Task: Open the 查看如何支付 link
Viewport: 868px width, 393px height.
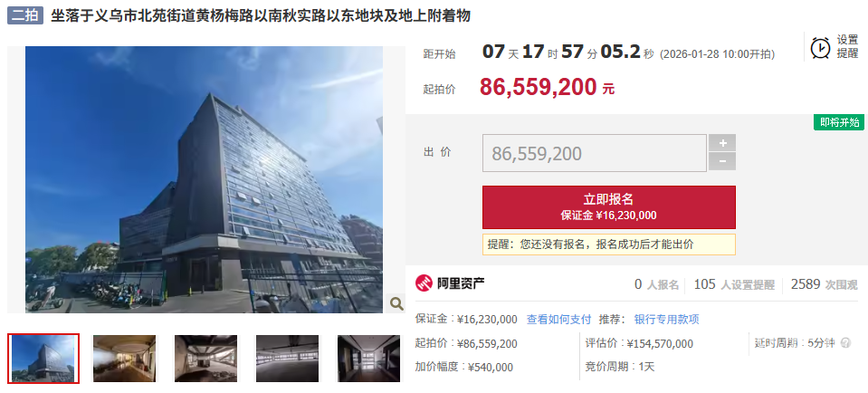Action: click(558, 320)
